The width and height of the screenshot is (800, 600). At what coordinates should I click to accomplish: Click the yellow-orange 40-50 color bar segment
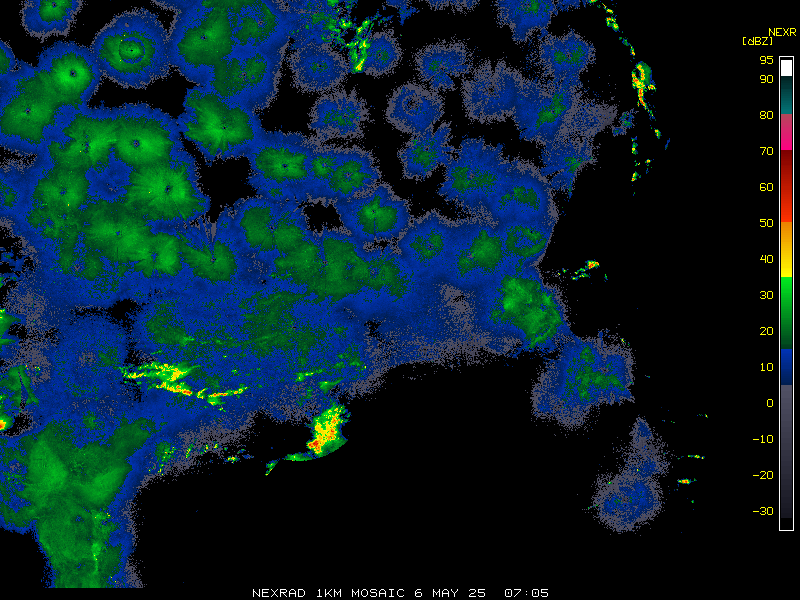786,249
